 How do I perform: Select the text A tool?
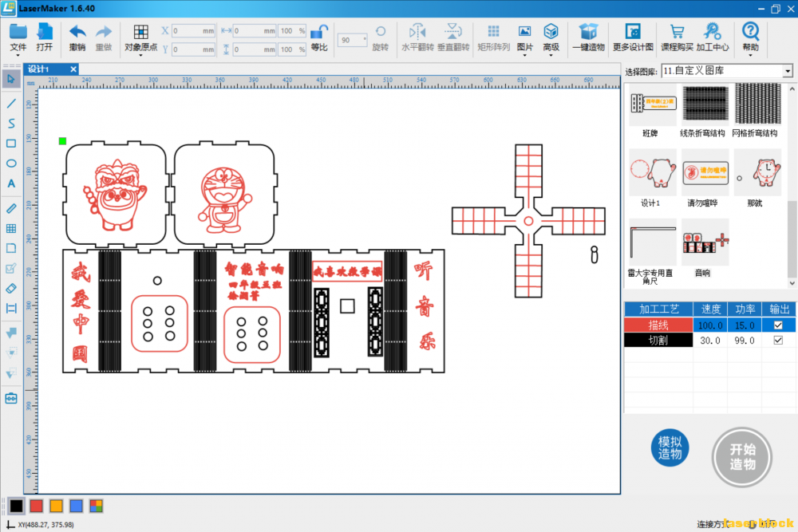click(x=11, y=183)
